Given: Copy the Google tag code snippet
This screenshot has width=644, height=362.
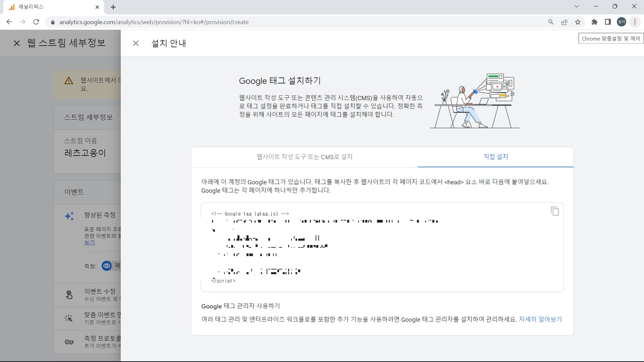Looking at the screenshot, I should pyautogui.click(x=555, y=211).
